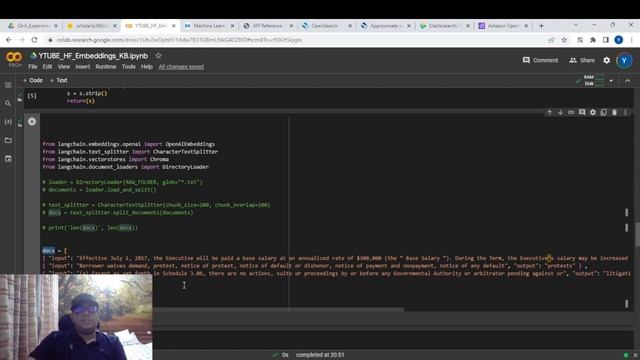Star the notebook YTUBE_HF_Embeddings_KB.ipynb
The image size is (640, 360).
point(158,56)
